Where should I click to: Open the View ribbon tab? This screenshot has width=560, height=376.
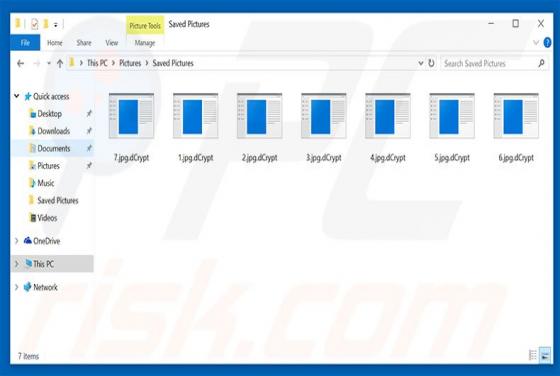pyautogui.click(x=111, y=43)
